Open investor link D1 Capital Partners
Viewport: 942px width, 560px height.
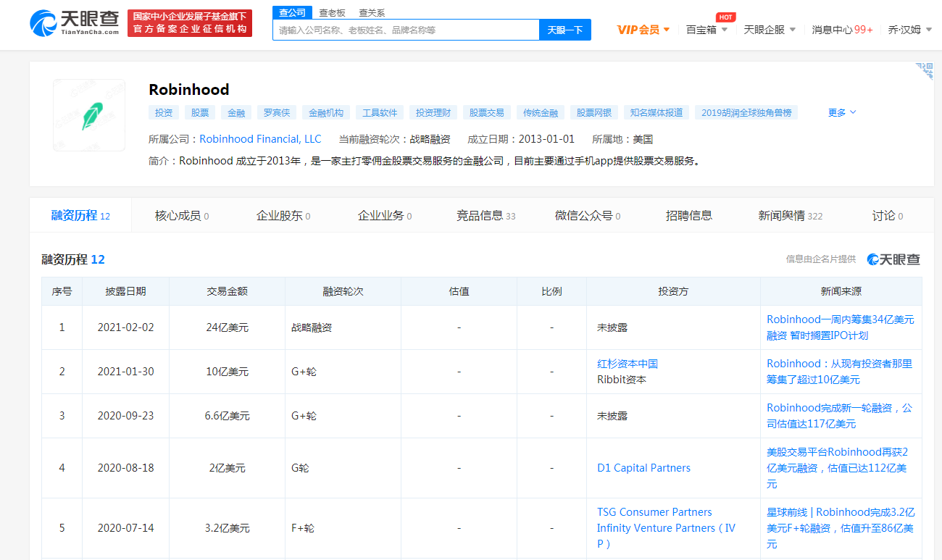pyautogui.click(x=643, y=468)
